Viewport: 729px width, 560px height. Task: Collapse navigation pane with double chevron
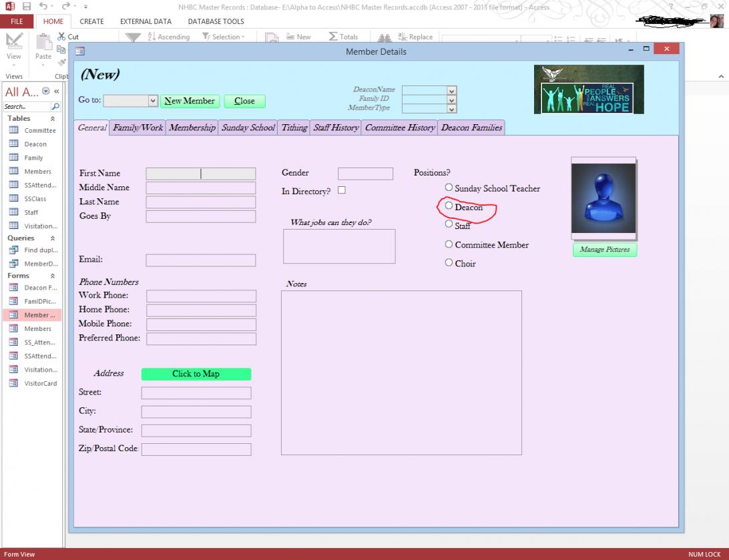coord(57,91)
